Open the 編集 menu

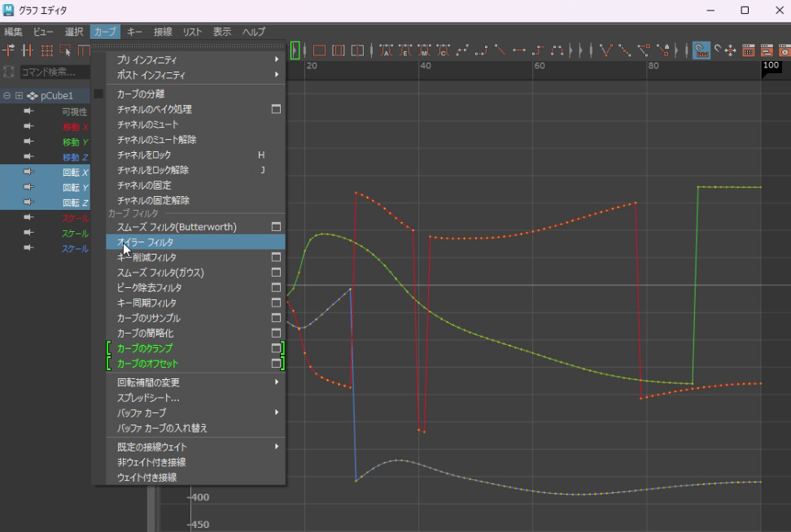click(x=13, y=32)
